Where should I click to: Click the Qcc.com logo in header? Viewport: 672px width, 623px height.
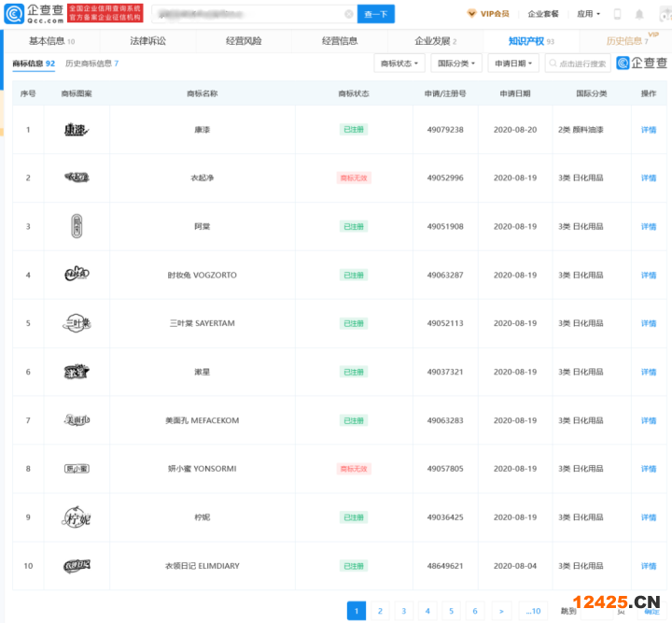point(34,14)
